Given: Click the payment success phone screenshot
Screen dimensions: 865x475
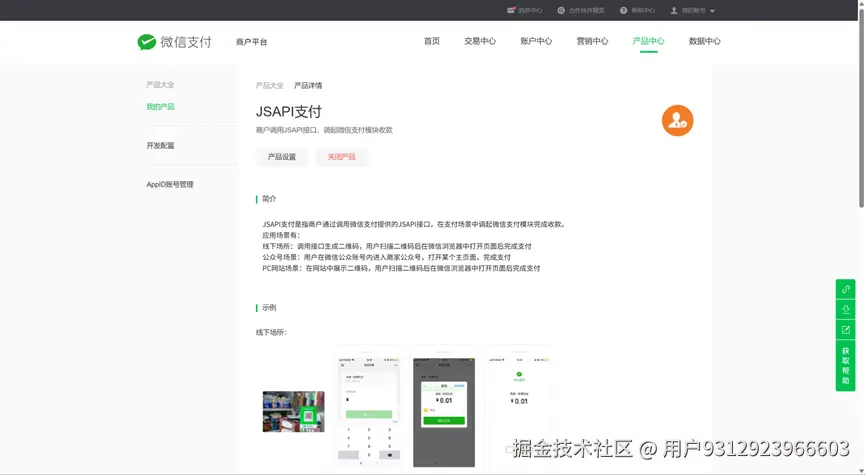Looking at the screenshot, I should 519,408.
